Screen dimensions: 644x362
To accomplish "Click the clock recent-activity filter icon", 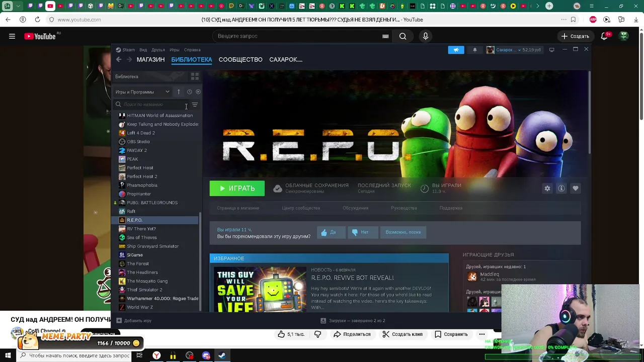I will 190,92.
